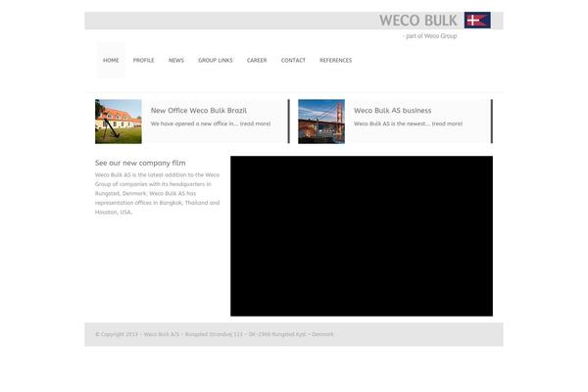Image resolution: width=588 pixels, height=392 pixels.
Task: Open the HOME menu item
Action: coord(111,60)
